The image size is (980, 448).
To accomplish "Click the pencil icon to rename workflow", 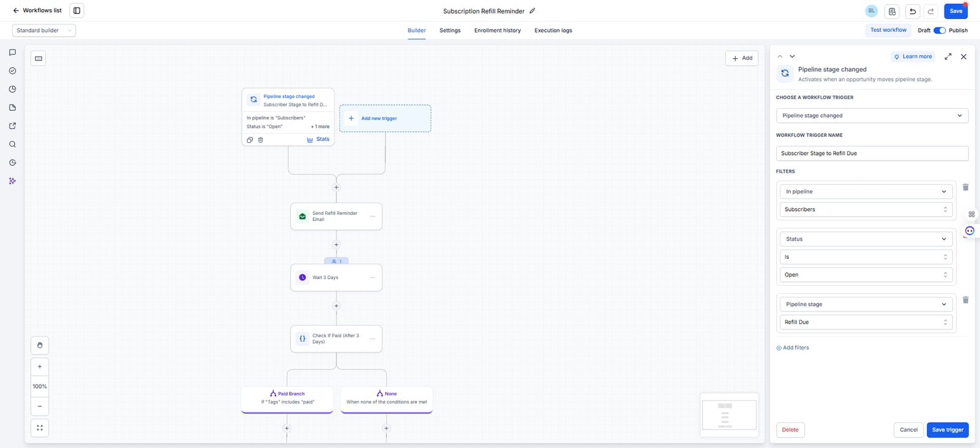I will coord(532,11).
